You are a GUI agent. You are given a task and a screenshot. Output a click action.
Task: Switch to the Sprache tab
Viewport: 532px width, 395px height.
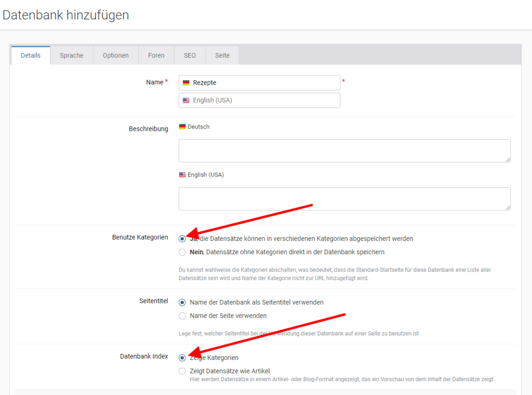71,55
